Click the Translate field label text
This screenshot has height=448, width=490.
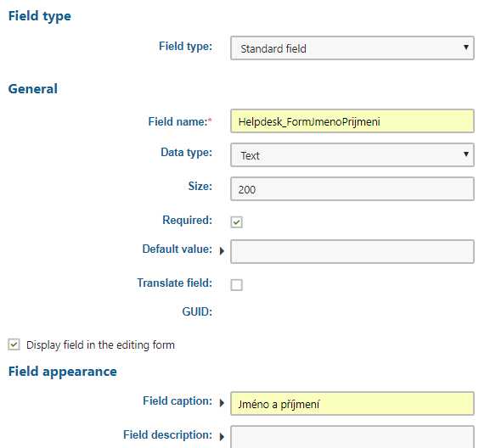click(175, 283)
